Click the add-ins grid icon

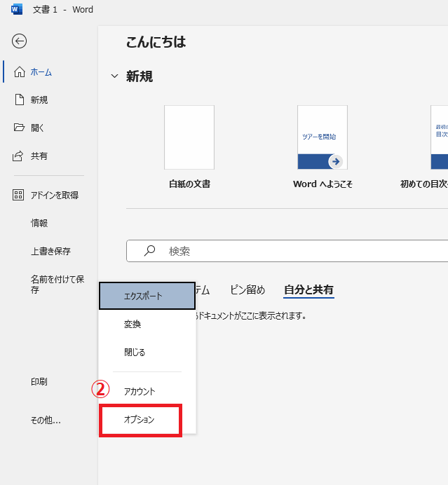(x=18, y=195)
